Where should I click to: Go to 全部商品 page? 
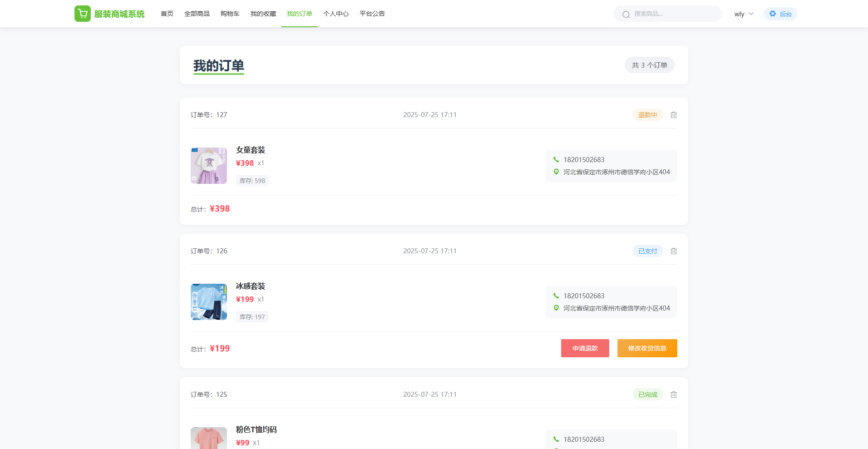[197, 14]
